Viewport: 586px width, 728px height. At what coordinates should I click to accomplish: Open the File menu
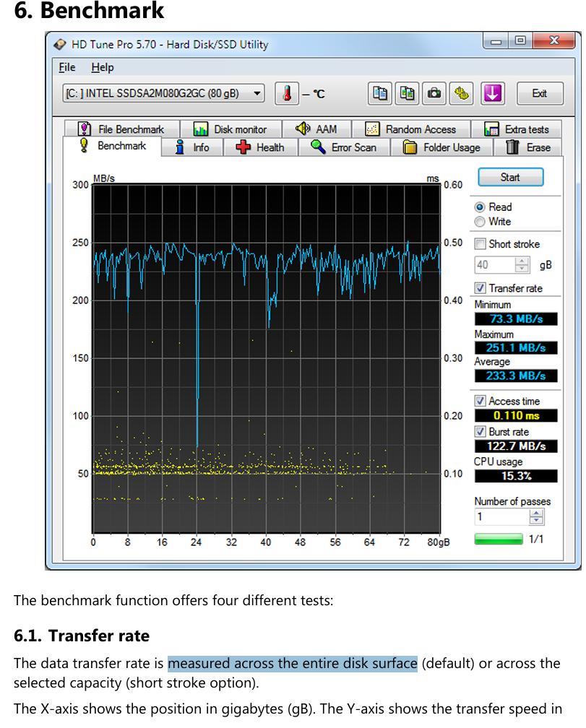point(67,67)
